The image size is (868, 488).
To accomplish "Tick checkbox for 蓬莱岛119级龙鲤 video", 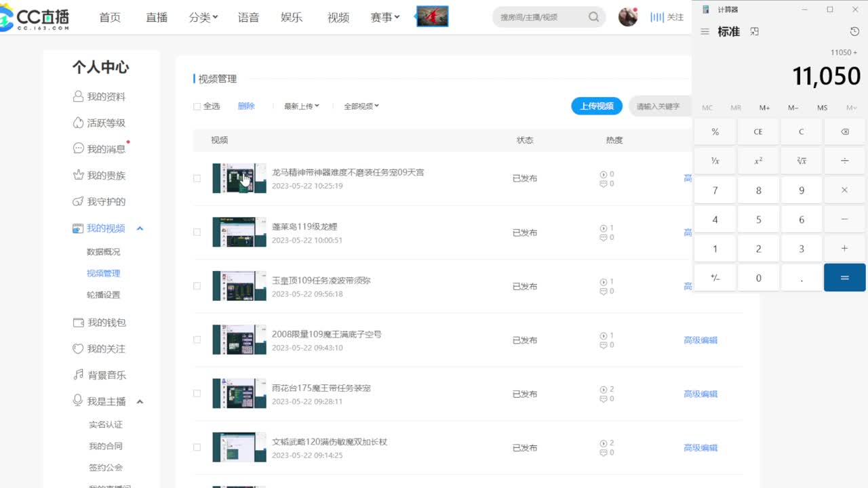I will pos(197,232).
